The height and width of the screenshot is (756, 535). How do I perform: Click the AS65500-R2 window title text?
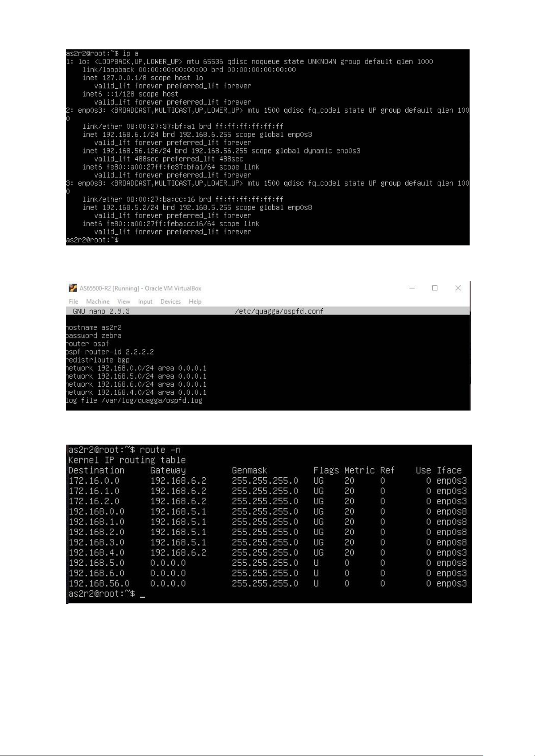(140, 288)
